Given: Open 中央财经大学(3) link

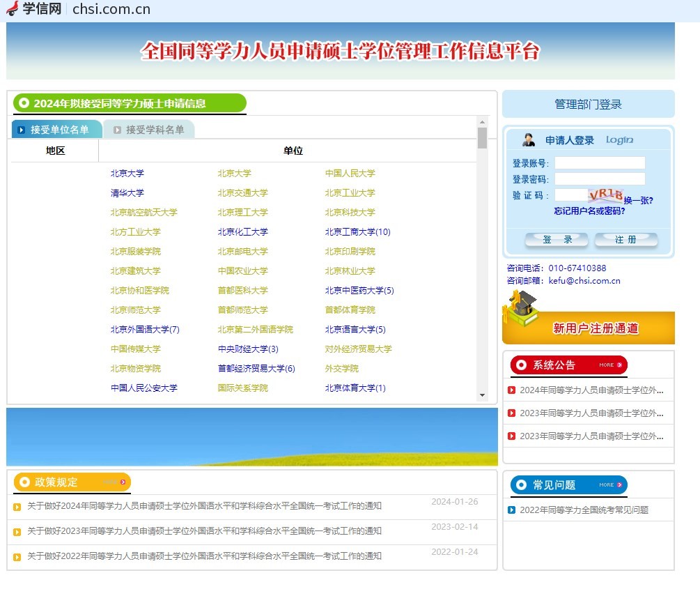Looking at the screenshot, I should click(x=248, y=349).
